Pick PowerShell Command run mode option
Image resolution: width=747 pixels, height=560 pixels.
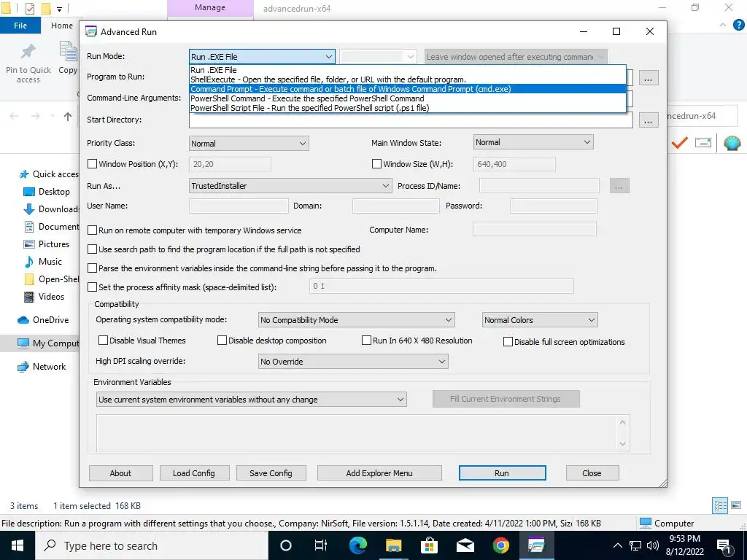pyautogui.click(x=407, y=98)
